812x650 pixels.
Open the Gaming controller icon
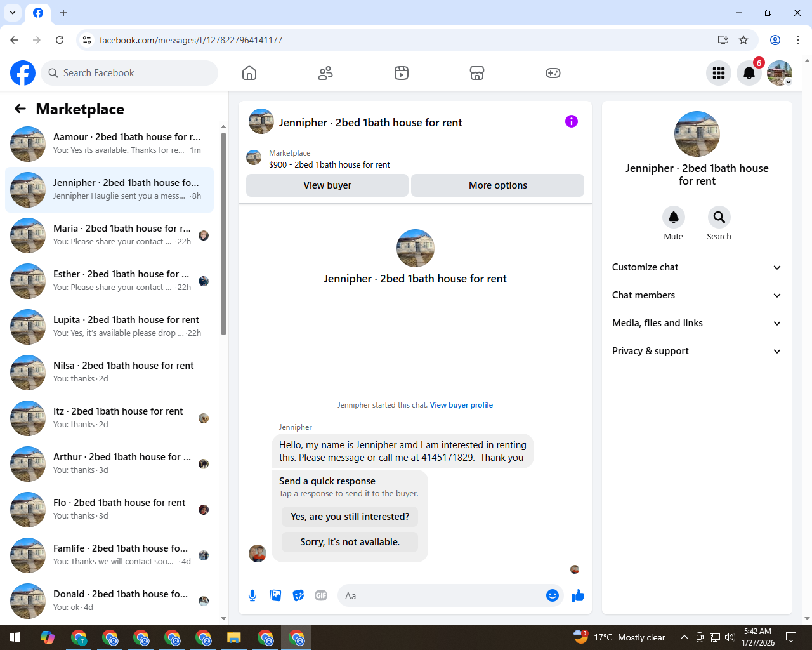click(553, 73)
